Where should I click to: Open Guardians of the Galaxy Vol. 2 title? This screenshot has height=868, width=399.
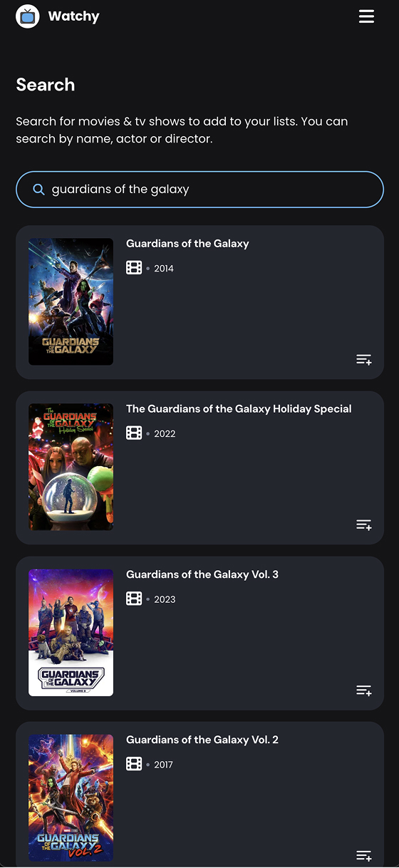pos(202,740)
